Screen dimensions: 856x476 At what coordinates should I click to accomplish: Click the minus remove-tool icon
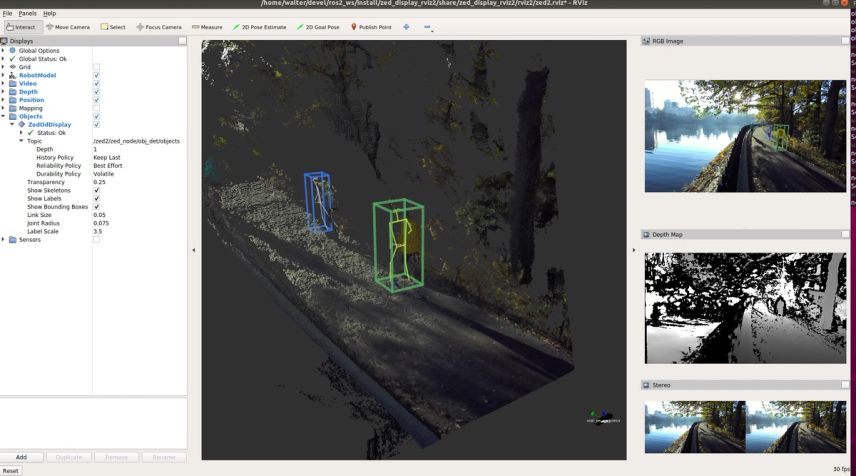coord(427,27)
